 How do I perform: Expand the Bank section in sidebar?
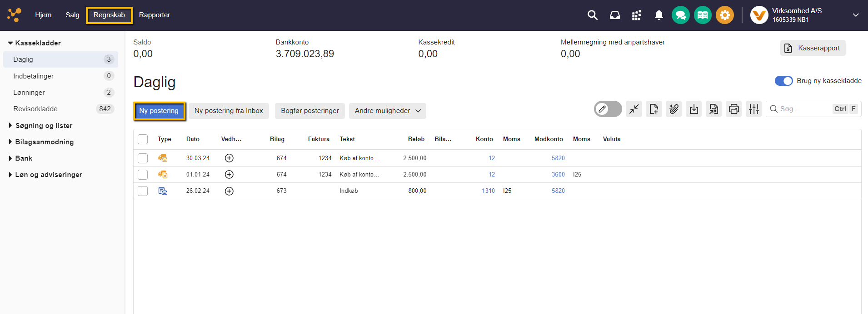24,158
